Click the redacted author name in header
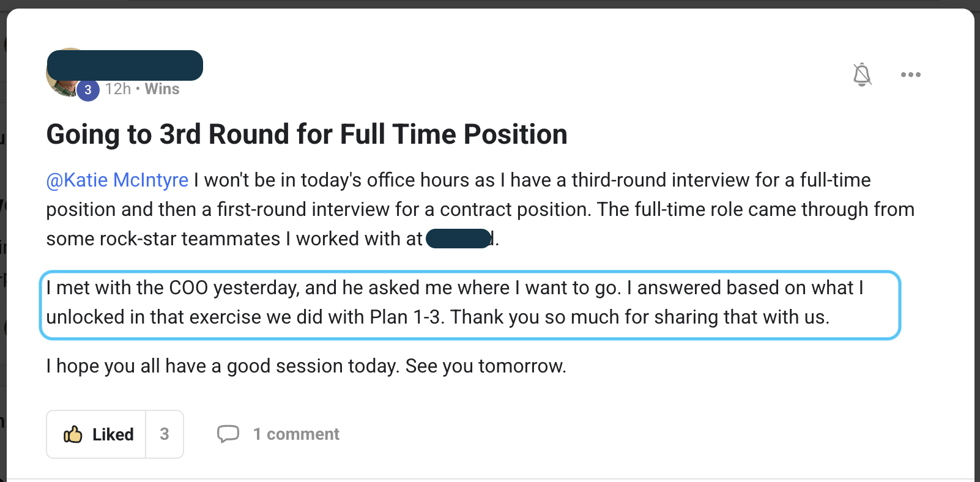Viewport: 980px width, 482px height. [125, 65]
